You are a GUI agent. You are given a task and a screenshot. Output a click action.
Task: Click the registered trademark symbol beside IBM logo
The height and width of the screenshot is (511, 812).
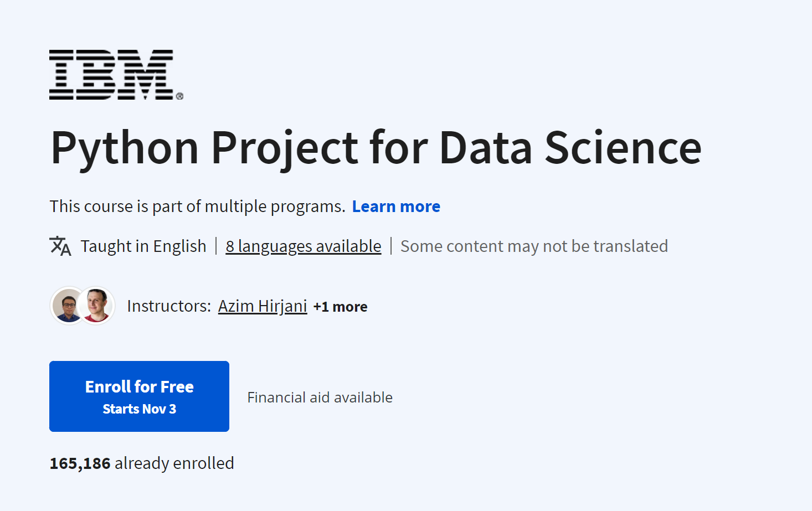tap(179, 96)
